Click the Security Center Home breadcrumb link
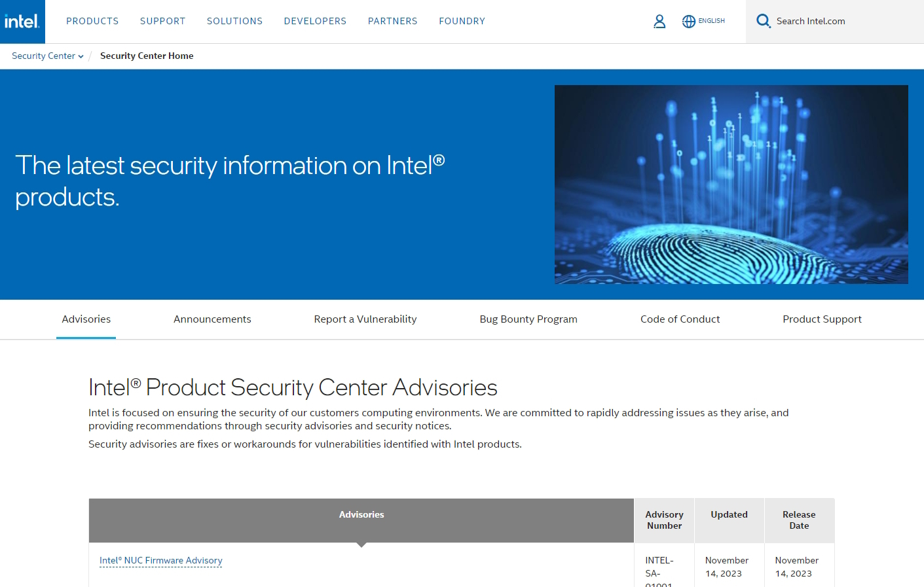 (147, 56)
